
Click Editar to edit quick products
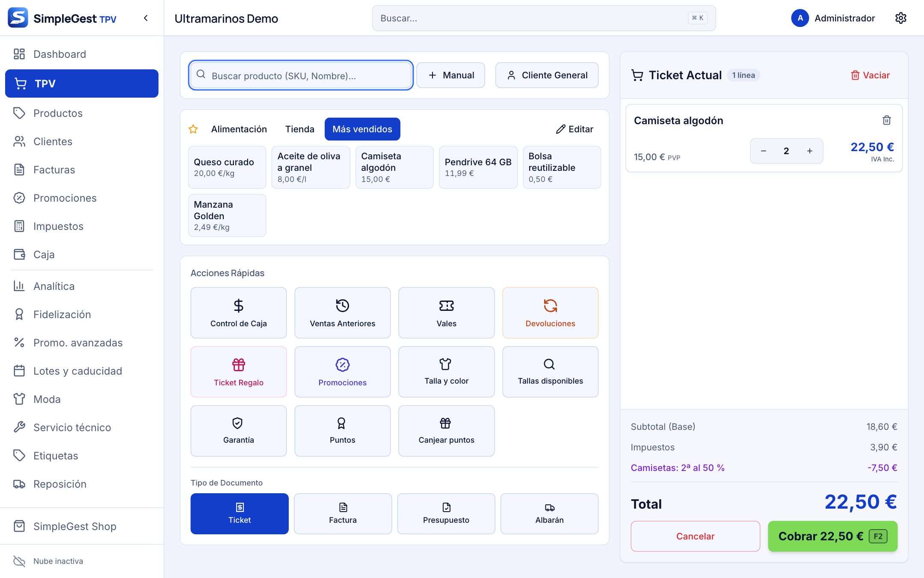click(575, 129)
